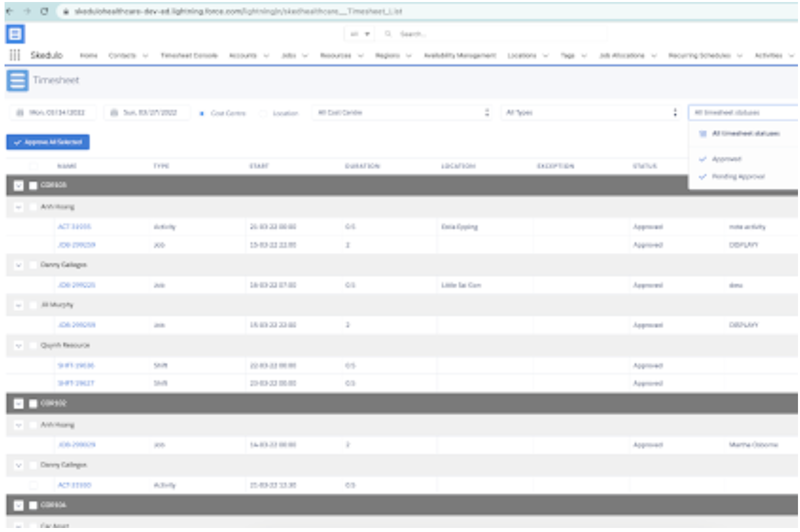This screenshot has width=800, height=532.
Task: Click the timesheet statuses filter box
Action: (x=743, y=113)
